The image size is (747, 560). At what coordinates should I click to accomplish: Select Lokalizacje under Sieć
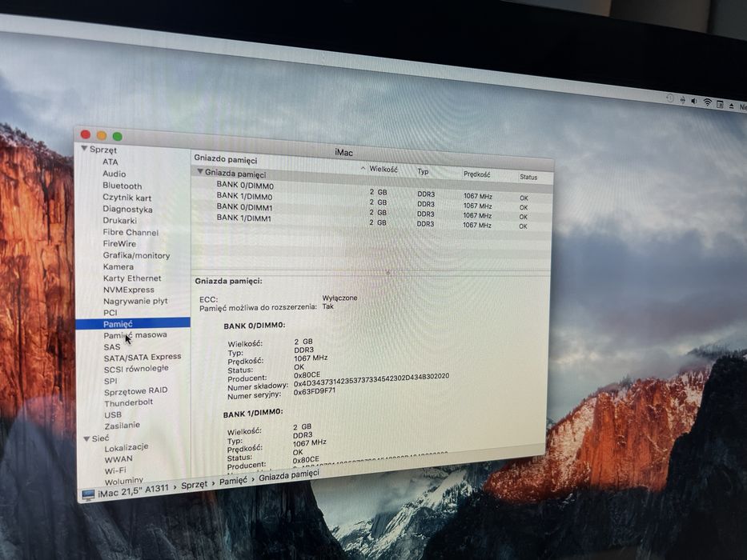[127, 448]
